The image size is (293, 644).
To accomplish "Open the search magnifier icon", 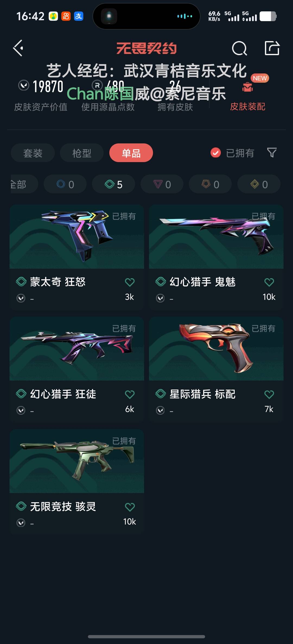I will point(240,49).
